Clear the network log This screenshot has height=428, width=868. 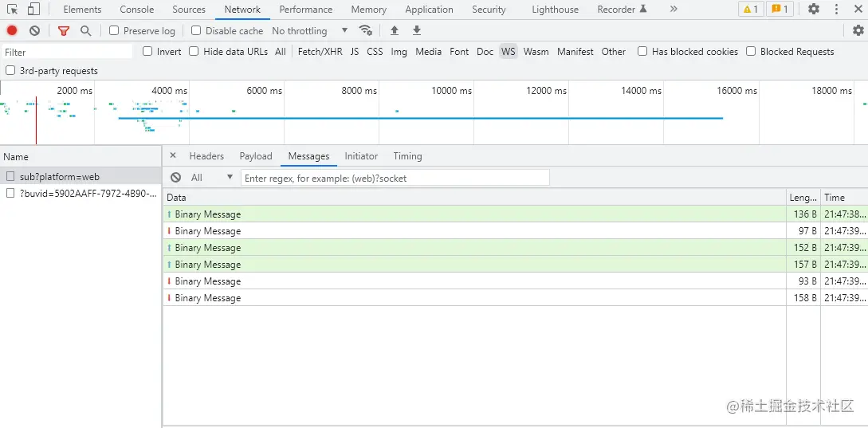pos(35,30)
